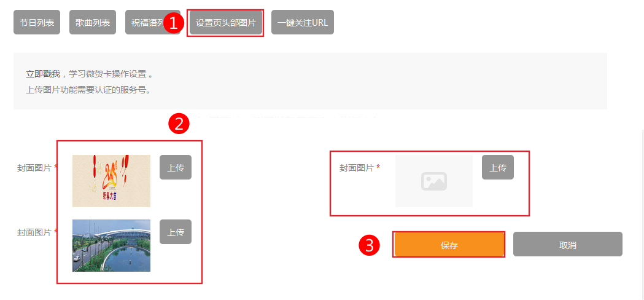Screen dimensions: 644x300
Task: Select the airport road cover thumbnail
Action: click(111, 245)
